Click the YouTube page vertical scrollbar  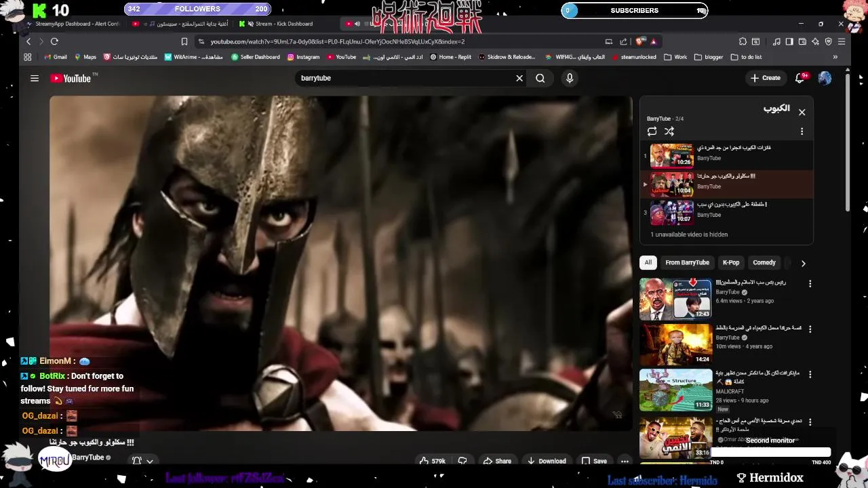pyautogui.click(x=848, y=142)
